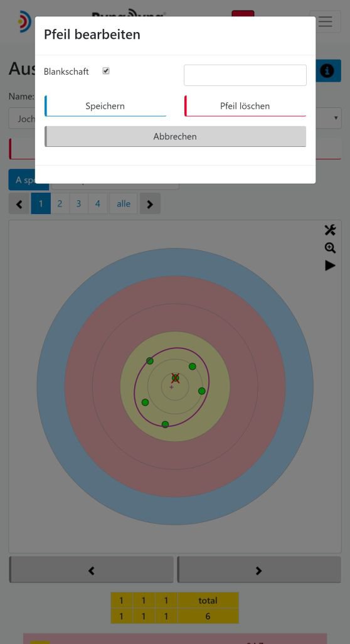
Task: Click the Speichern button
Action: [x=105, y=106]
